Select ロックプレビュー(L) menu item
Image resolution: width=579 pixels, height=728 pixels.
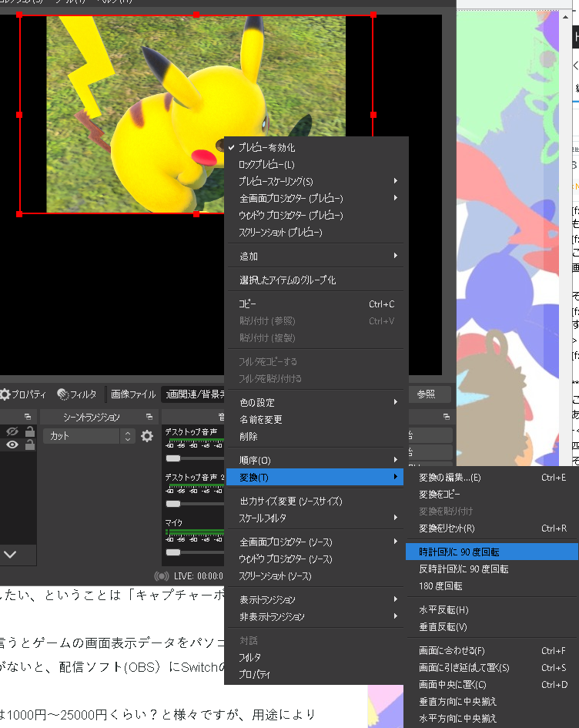tap(315, 164)
